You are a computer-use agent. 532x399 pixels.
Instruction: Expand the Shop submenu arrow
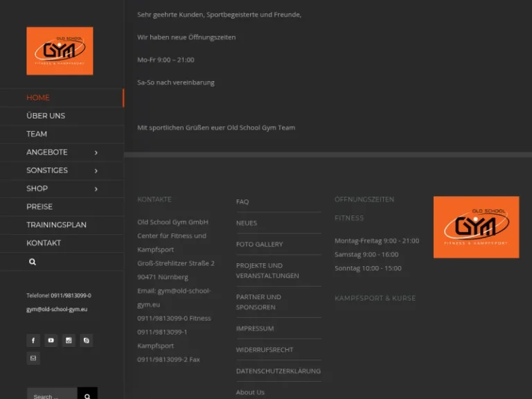[96, 188]
